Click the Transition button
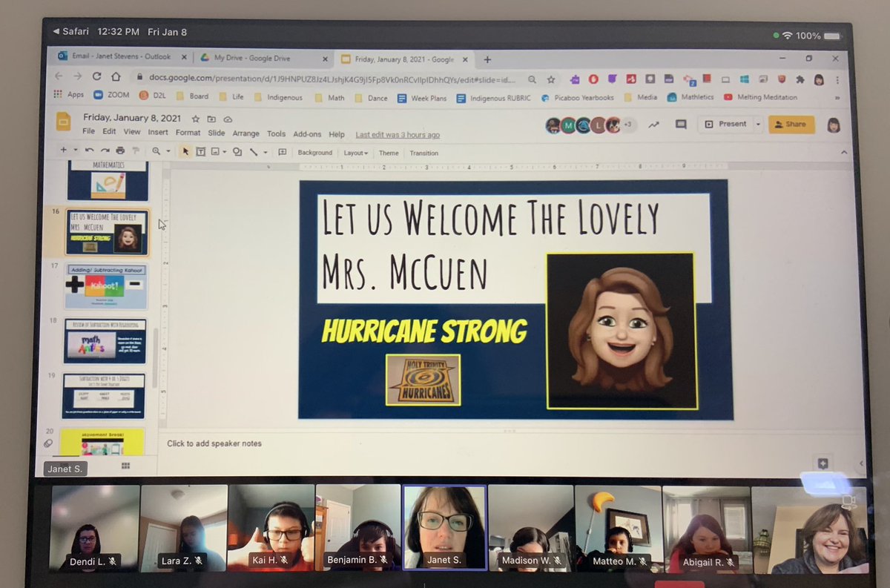Image resolution: width=890 pixels, height=588 pixels. (424, 153)
